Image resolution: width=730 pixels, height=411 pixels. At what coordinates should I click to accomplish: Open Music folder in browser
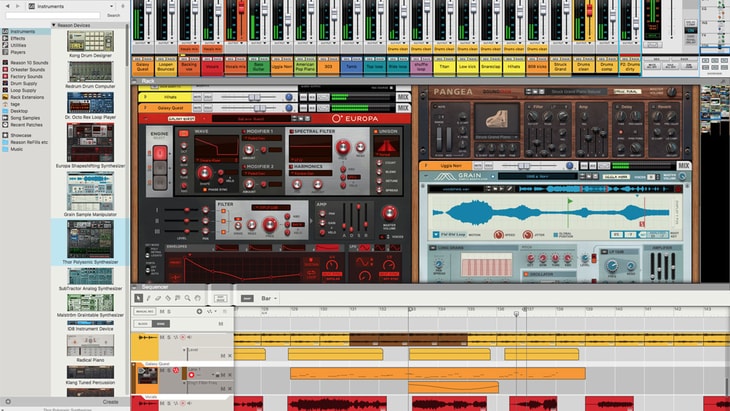[x=17, y=149]
